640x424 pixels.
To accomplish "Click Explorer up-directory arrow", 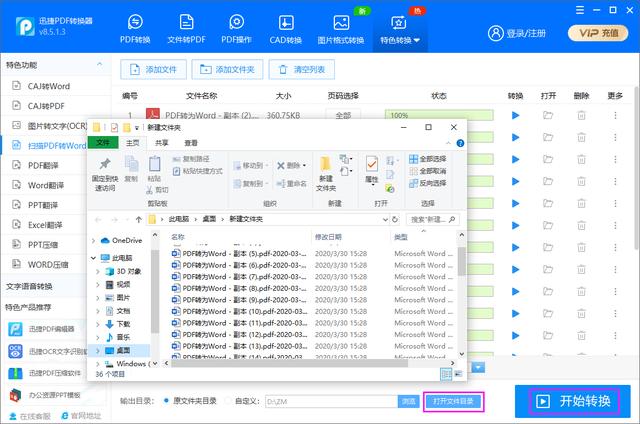I will coord(139,220).
